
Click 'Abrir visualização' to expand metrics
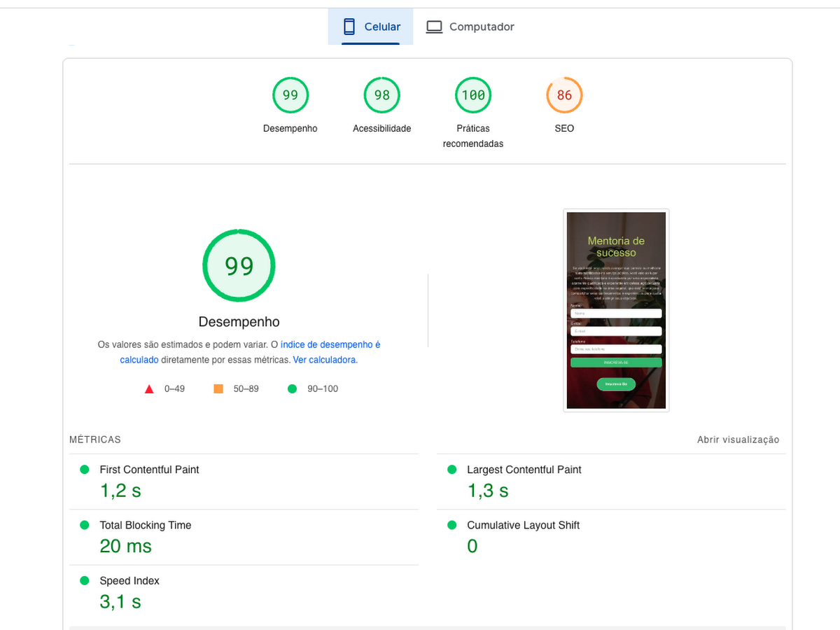pyautogui.click(x=738, y=440)
